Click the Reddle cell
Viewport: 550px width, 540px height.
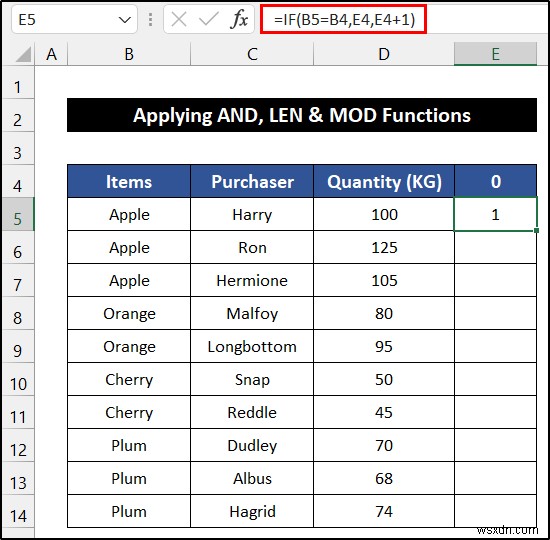pyautogui.click(x=252, y=412)
